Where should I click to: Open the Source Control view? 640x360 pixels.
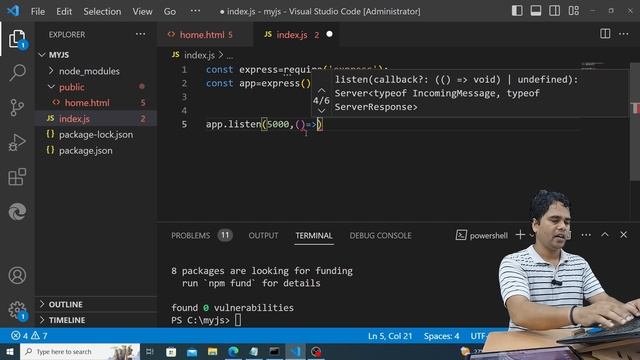[17, 108]
